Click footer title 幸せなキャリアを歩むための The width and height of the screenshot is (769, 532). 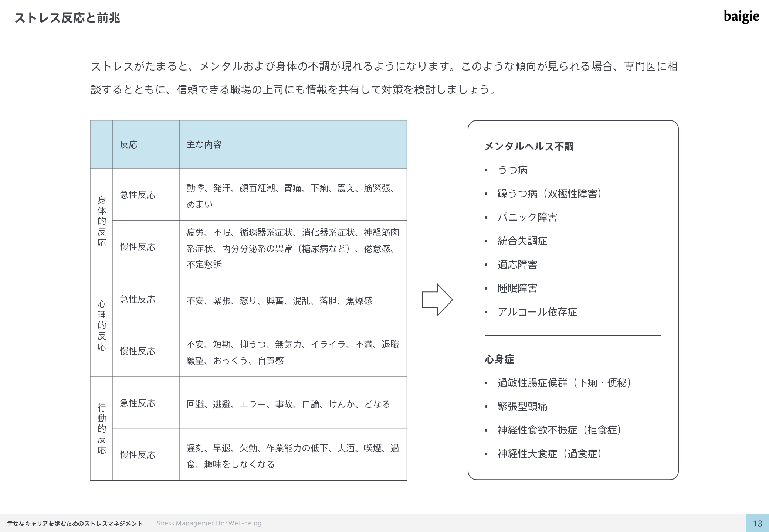[x=75, y=523]
